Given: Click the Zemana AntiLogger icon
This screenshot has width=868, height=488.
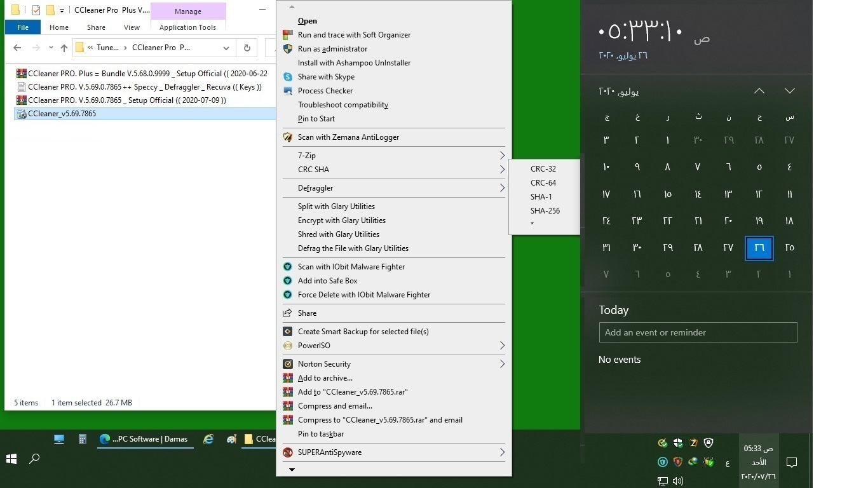Looking at the screenshot, I should pos(288,137).
